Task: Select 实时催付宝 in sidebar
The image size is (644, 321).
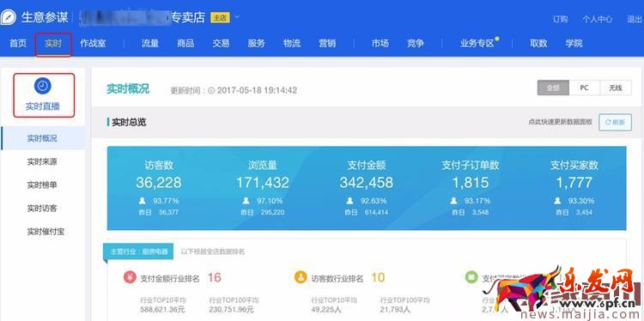Action: pos(46,232)
